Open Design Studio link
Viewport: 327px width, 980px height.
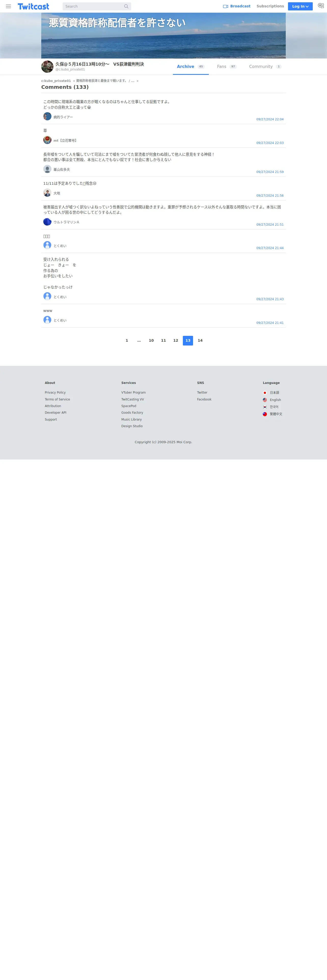pyautogui.click(x=132, y=426)
